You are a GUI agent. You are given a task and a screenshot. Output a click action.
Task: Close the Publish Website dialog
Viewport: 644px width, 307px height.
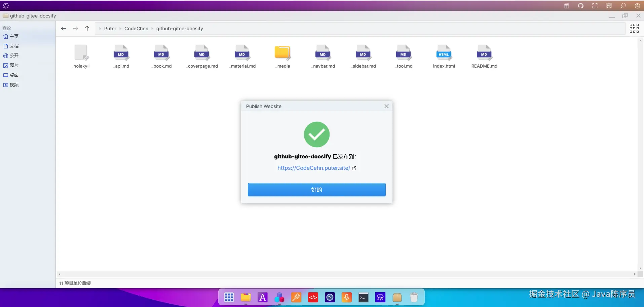[x=386, y=106]
